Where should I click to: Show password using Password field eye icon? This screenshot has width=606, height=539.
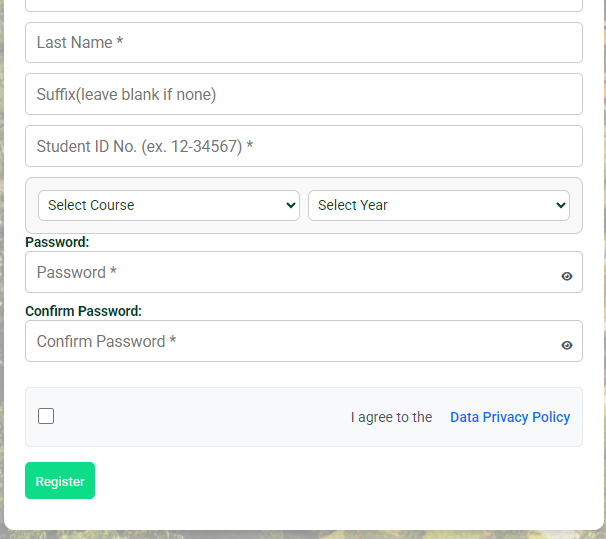567,276
